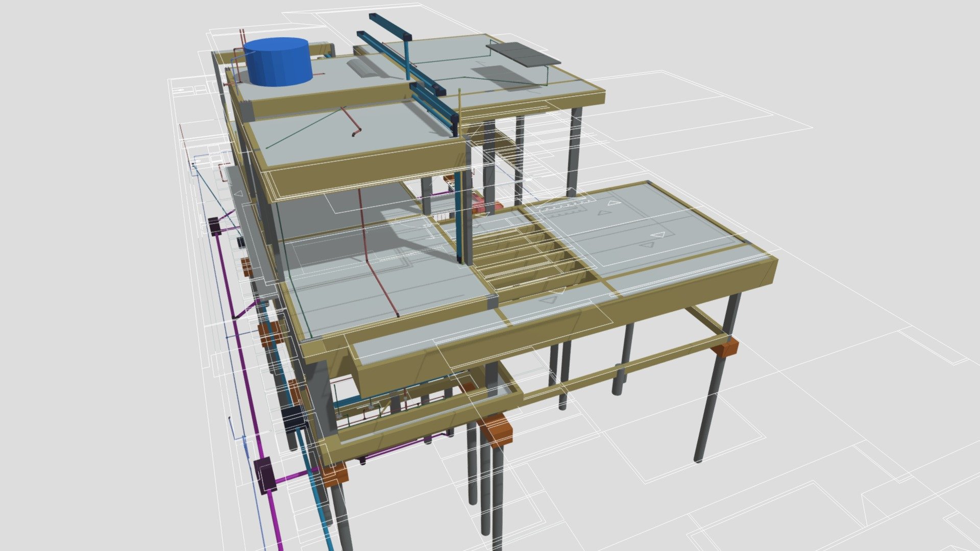Click the orange pile cap above twin columns
The height and width of the screenshot is (551, 980).
[x=496, y=430]
